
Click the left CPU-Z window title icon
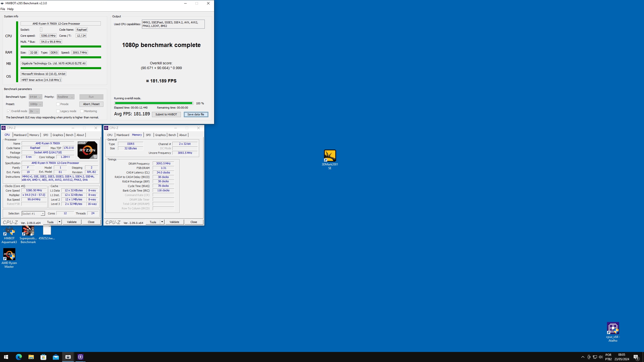[x=4, y=128]
